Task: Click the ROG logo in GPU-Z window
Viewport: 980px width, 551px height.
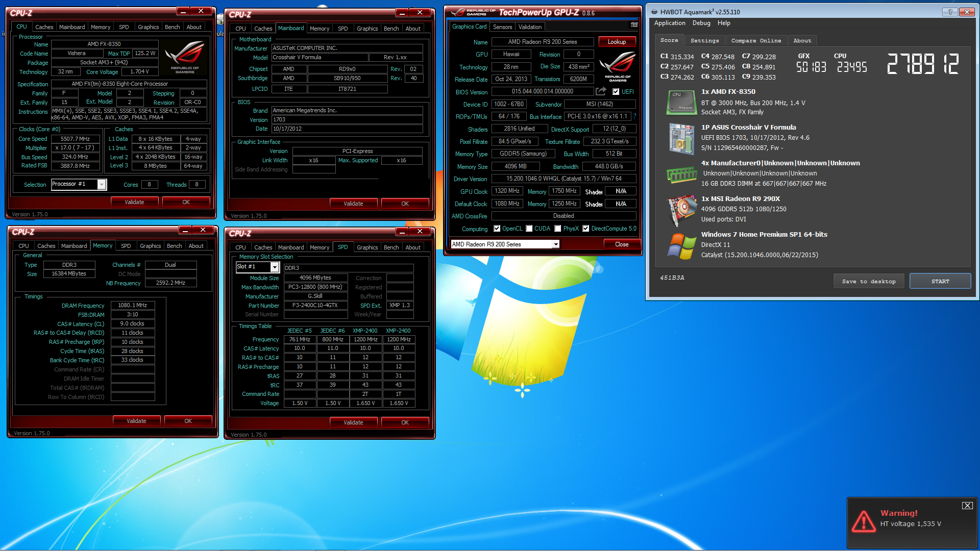Action: pos(617,66)
